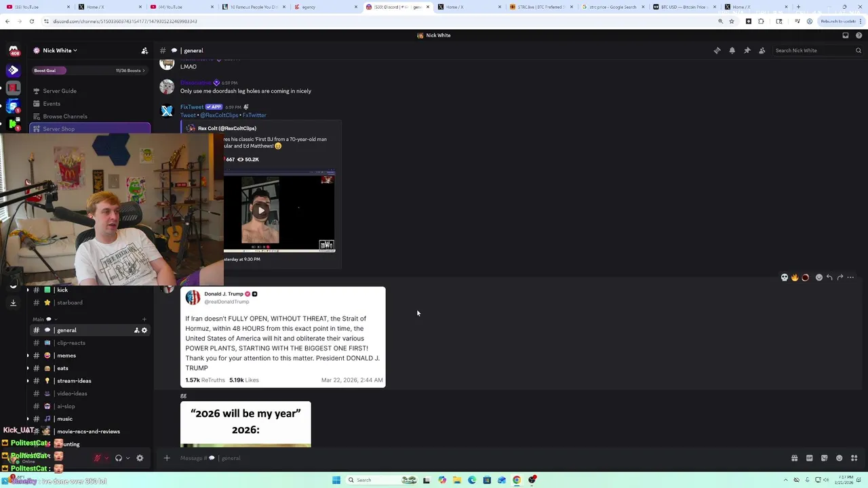Select the movie-recs-and-reviews channel
This screenshot has height=488, width=868.
tap(88, 432)
